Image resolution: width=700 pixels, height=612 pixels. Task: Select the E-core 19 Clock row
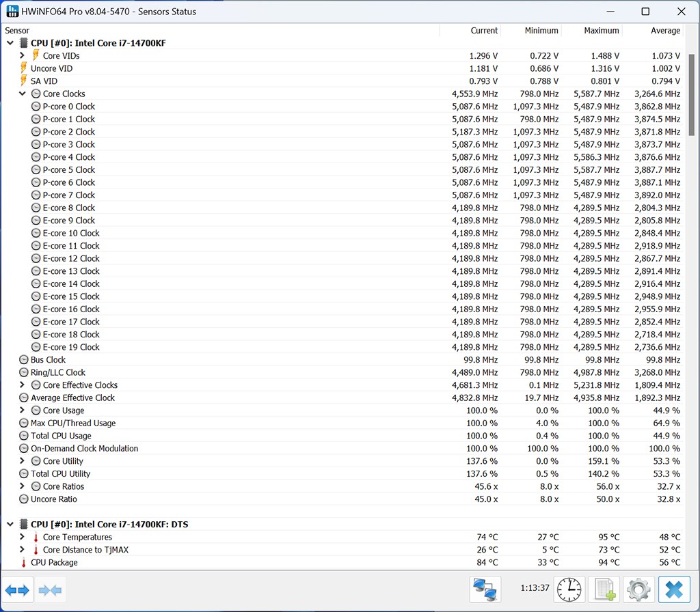[342, 347]
